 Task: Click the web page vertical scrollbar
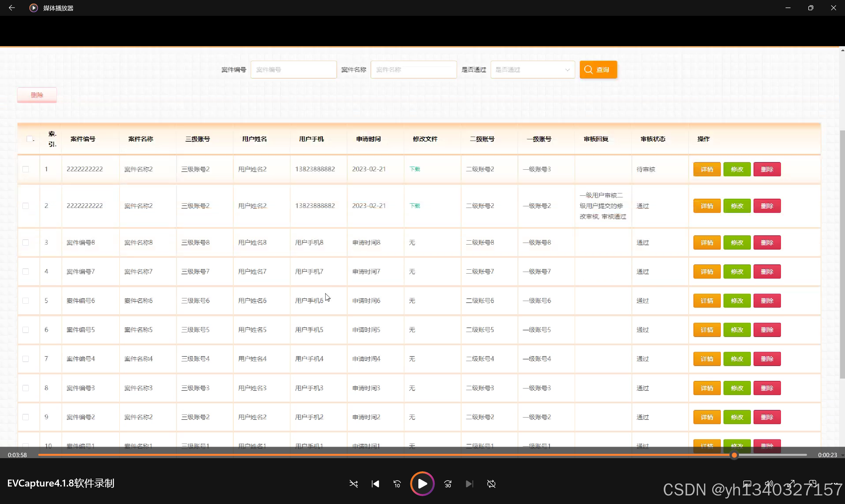(842, 254)
